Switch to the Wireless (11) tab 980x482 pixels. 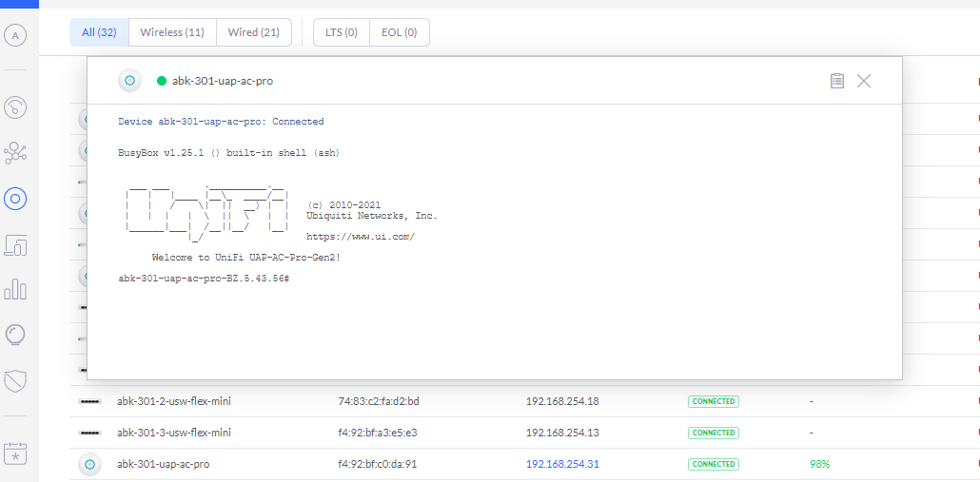pyautogui.click(x=172, y=32)
